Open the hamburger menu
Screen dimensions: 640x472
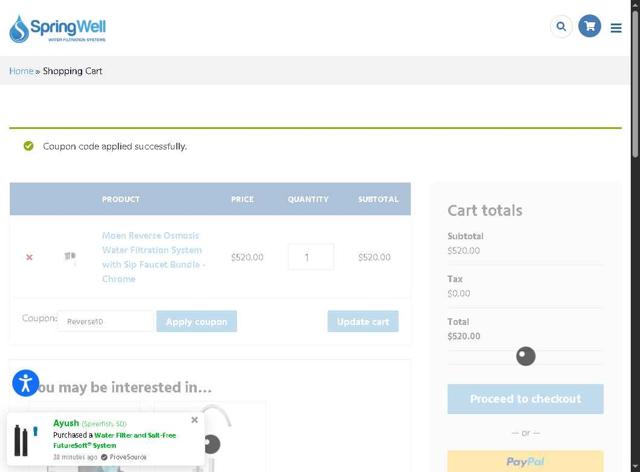point(616,28)
